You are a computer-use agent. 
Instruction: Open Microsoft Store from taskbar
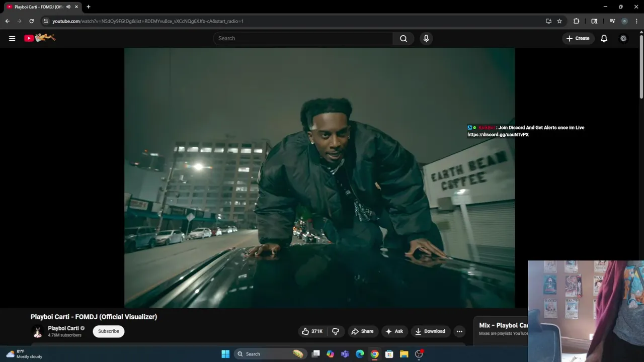pyautogui.click(x=389, y=354)
